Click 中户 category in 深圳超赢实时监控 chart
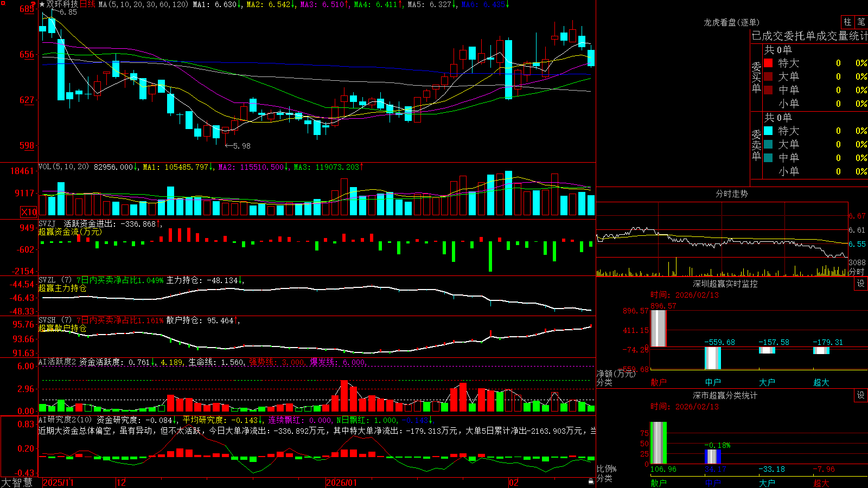Screen dimensions: 868x488 [x=713, y=382]
